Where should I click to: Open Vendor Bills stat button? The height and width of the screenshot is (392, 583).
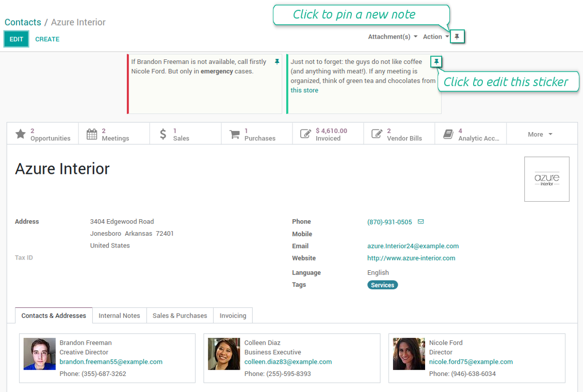[x=399, y=134]
